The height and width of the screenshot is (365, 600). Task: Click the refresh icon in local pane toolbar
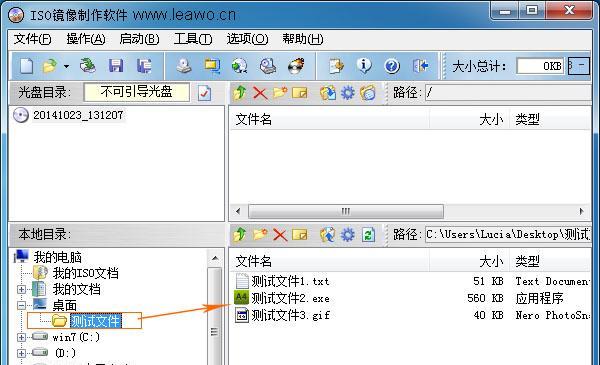368,235
